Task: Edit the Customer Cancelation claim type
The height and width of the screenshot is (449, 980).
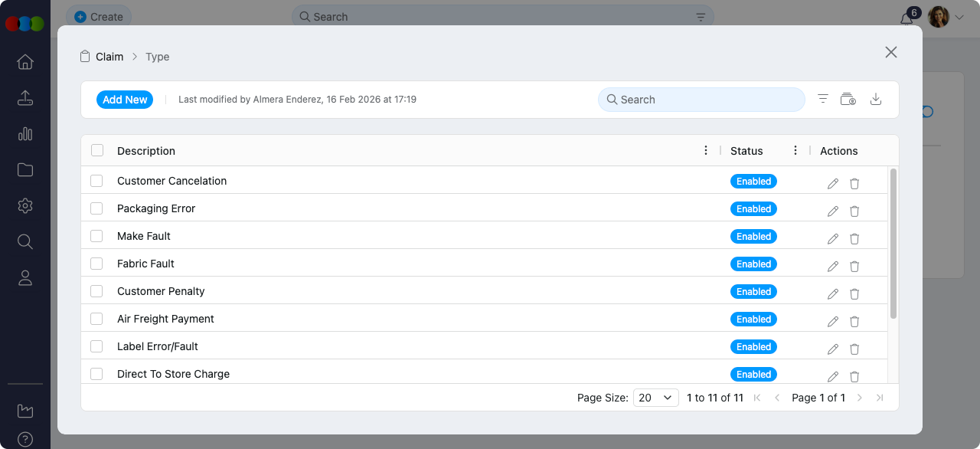Action: [x=833, y=184]
